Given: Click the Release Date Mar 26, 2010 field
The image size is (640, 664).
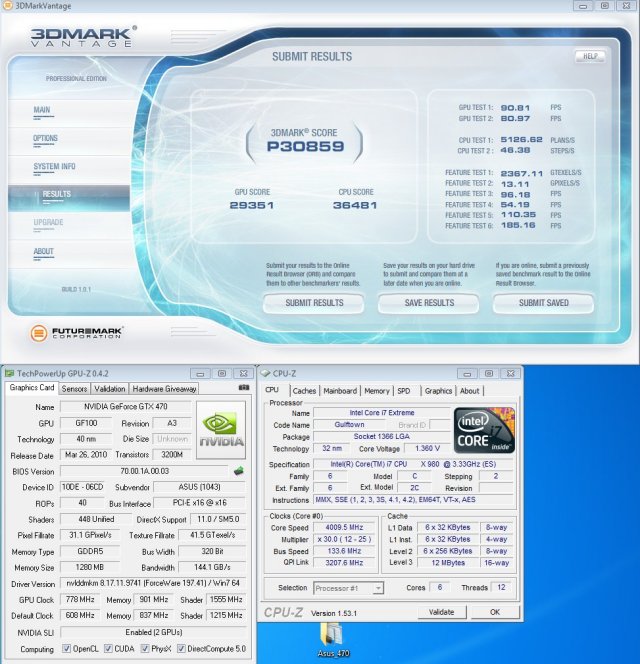Looking at the screenshot, I should [86, 455].
